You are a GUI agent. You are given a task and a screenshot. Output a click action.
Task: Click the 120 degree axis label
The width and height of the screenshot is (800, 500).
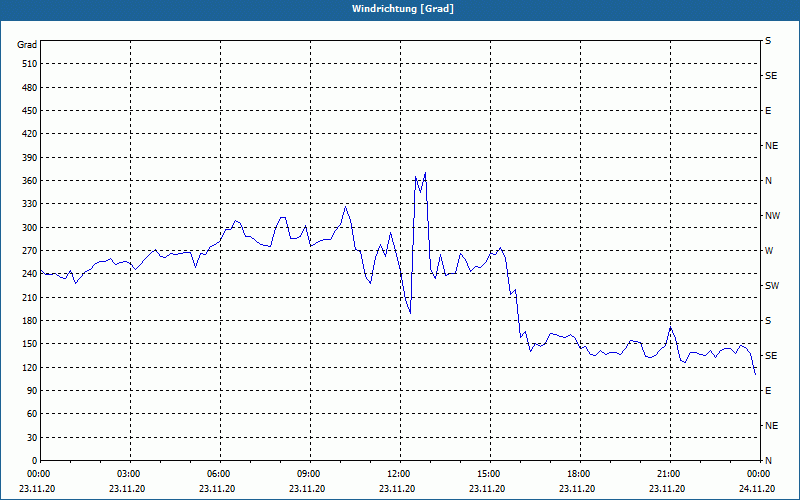pyautogui.click(x=30, y=367)
